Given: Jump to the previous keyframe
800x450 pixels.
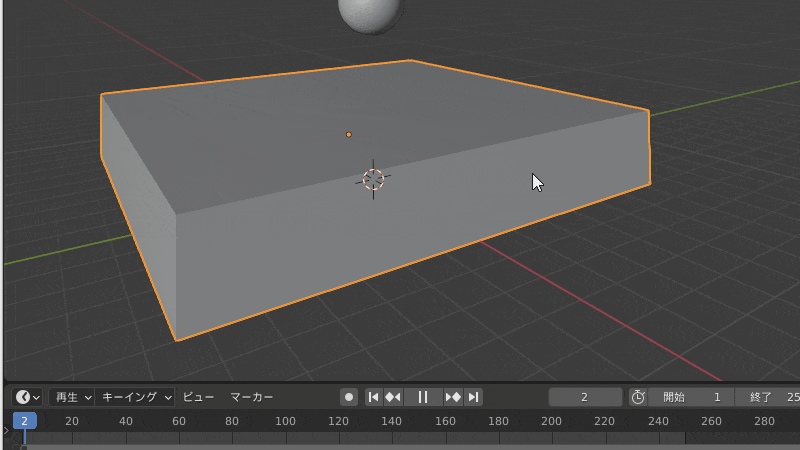Looking at the screenshot, I should point(393,397).
